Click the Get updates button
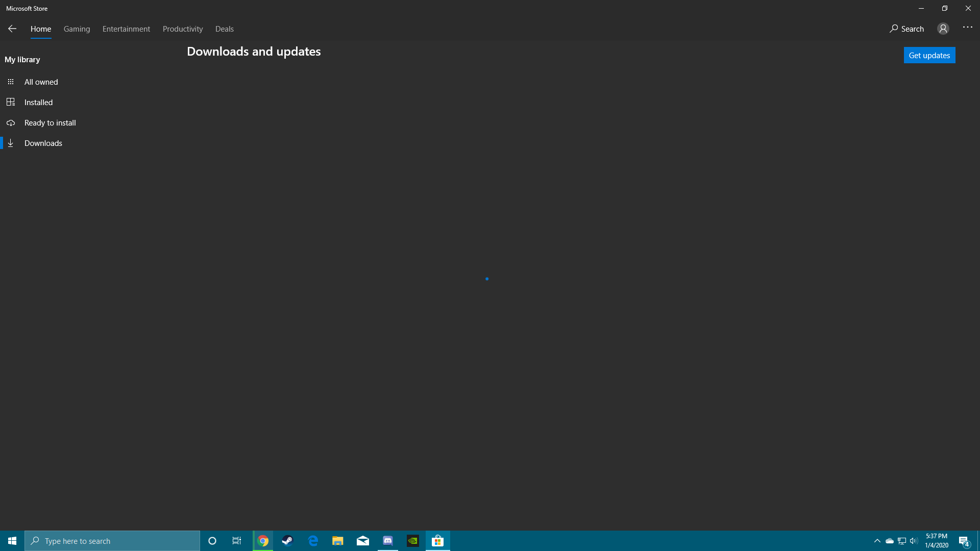 (x=929, y=55)
